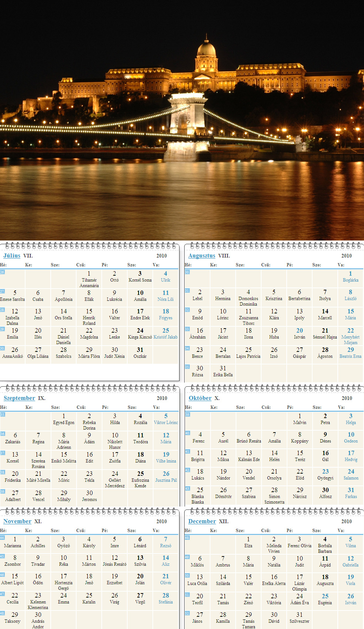
Task: Click the Szeptember month heading link
Action: point(19,398)
